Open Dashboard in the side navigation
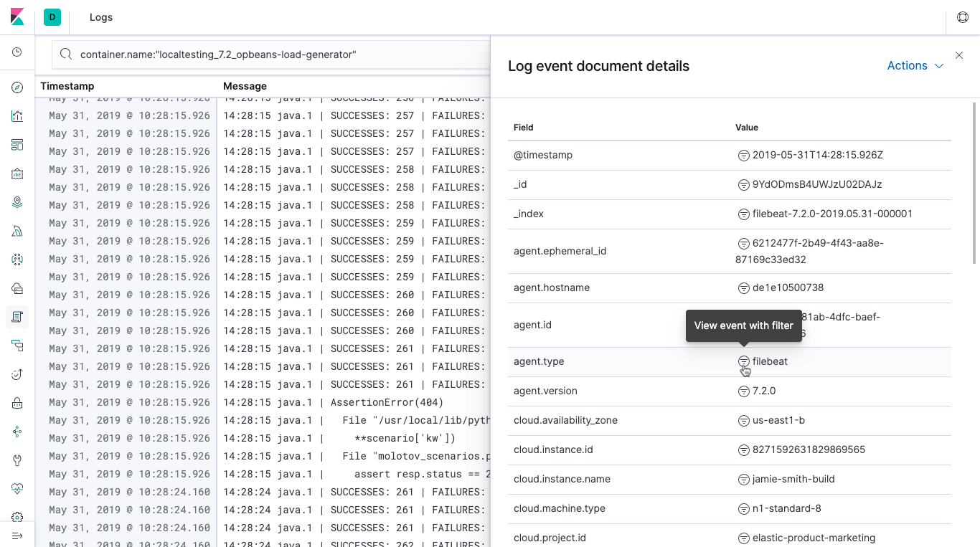Viewport: 980px width, 547px height. pyautogui.click(x=17, y=145)
